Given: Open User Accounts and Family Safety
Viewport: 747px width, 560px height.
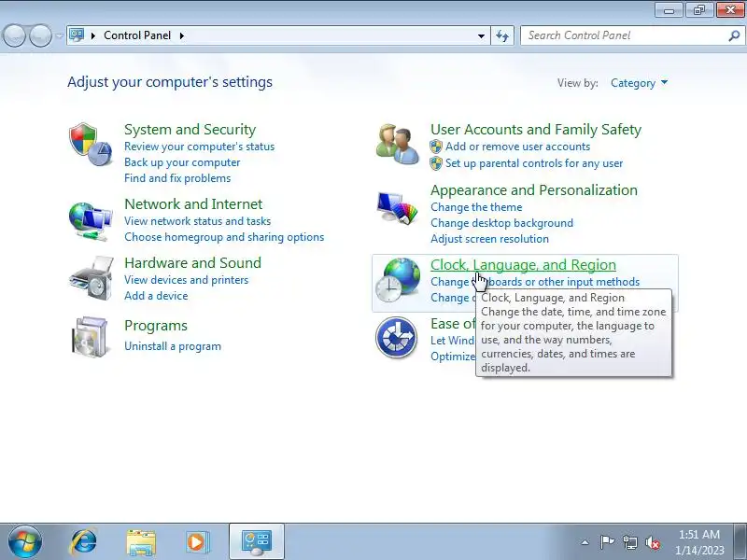Looking at the screenshot, I should pos(536,130).
